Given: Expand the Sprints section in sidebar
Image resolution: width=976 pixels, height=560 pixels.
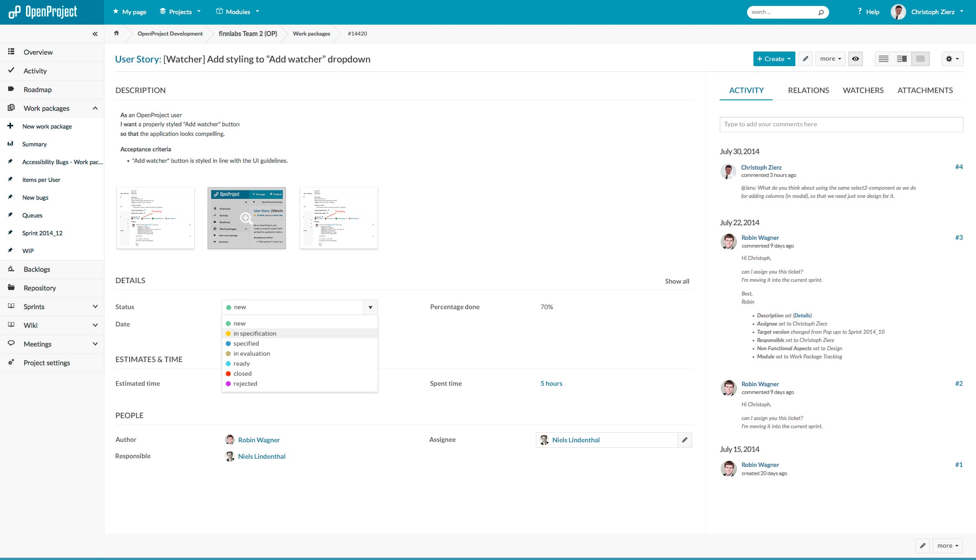Looking at the screenshot, I should click(x=94, y=306).
